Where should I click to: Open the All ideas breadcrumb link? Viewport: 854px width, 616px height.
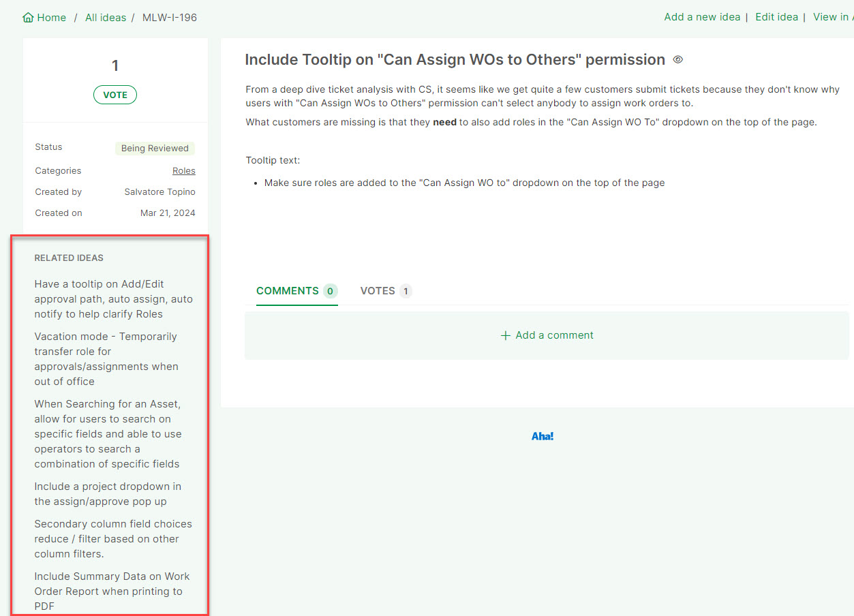pos(106,18)
